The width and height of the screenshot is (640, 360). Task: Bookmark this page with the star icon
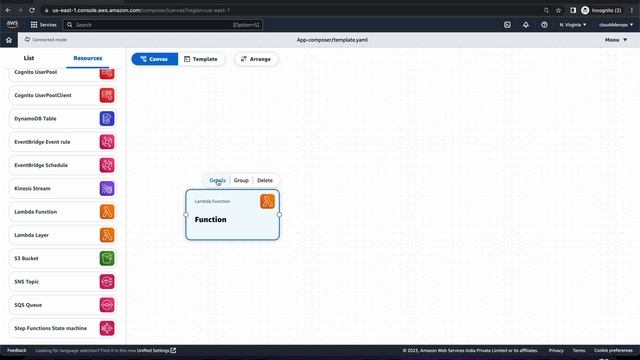coord(558,10)
